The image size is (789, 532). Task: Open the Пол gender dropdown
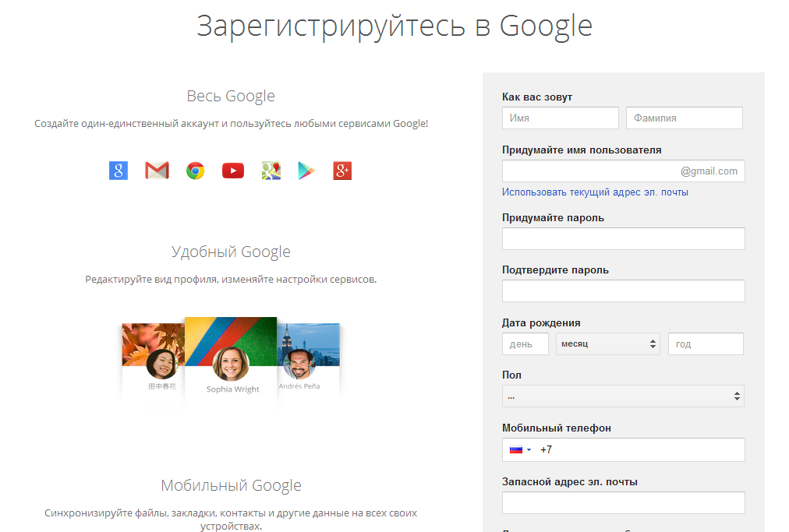623,396
